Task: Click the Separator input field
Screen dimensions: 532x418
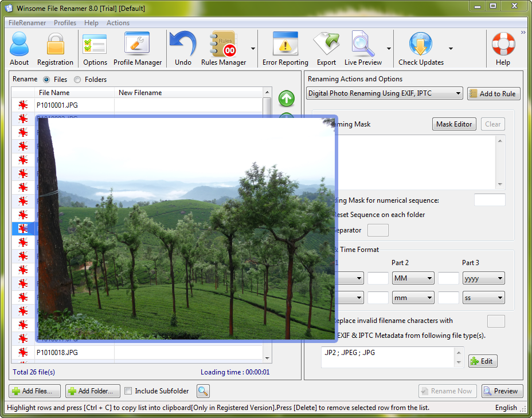Action: click(x=378, y=230)
